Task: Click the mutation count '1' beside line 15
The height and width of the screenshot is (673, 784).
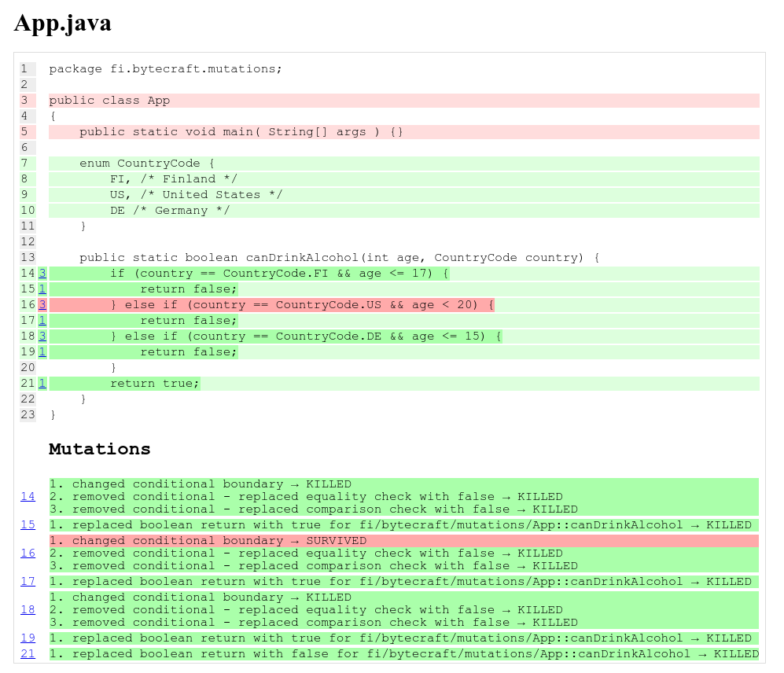Action: (42, 289)
